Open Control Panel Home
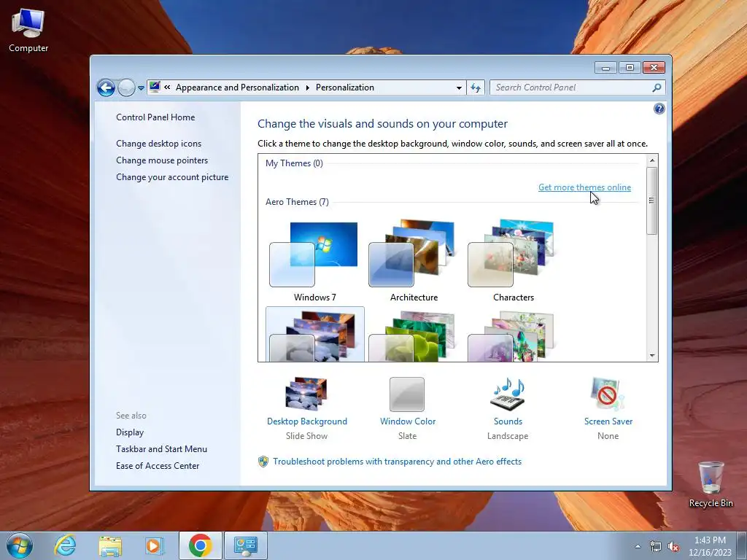This screenshot has width=747, height=560. [x=155, y=117]
